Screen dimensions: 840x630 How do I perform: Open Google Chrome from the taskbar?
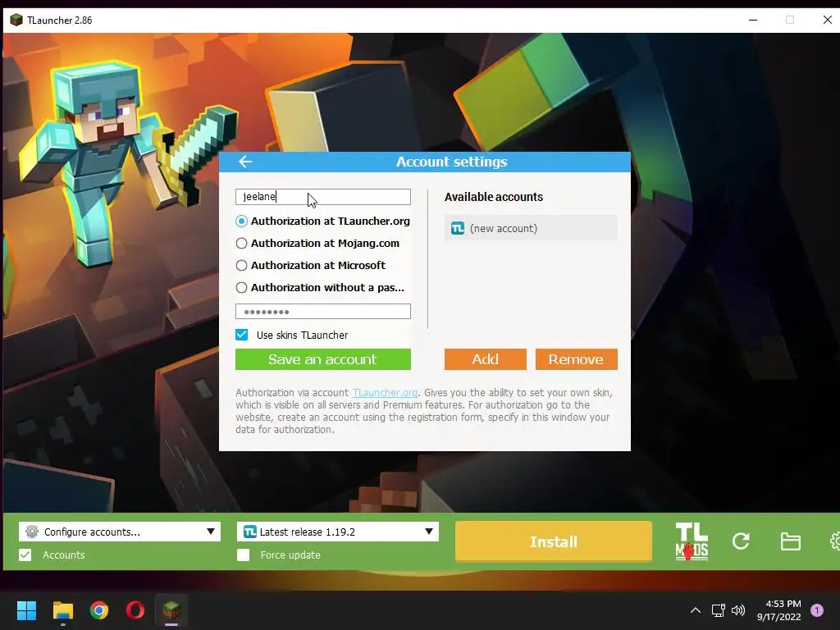tap(99, 610)
